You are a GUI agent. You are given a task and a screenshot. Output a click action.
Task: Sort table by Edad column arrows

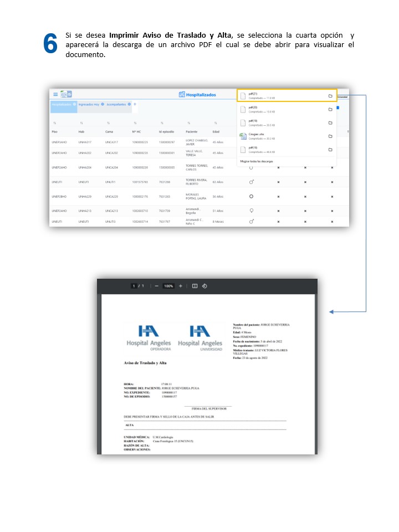[x=215, y=123]
